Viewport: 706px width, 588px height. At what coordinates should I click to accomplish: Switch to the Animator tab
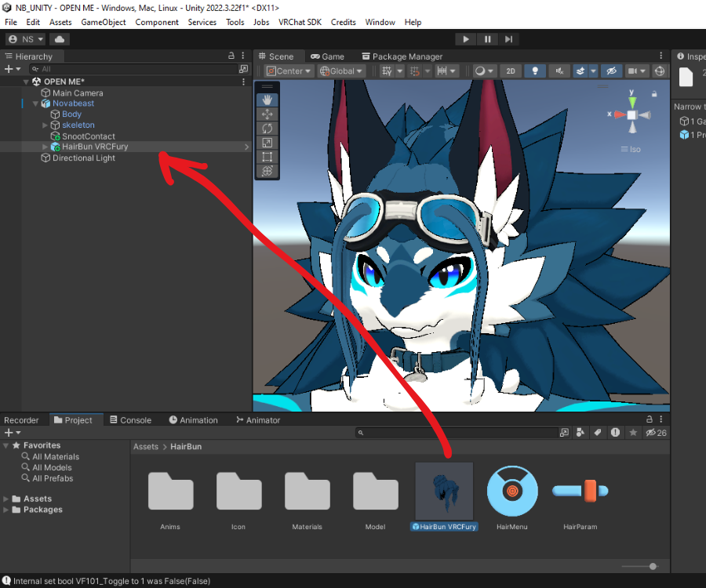(x=258, y=419)
